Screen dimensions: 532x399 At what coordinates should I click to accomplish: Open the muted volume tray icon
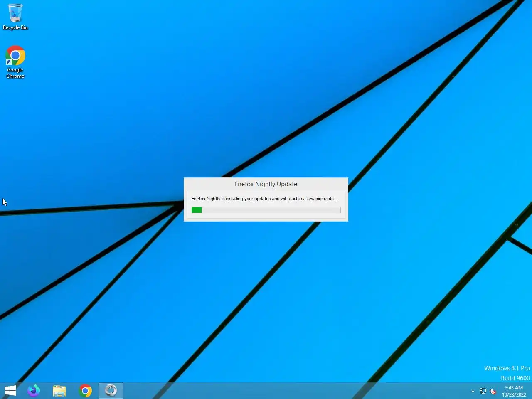493,391
